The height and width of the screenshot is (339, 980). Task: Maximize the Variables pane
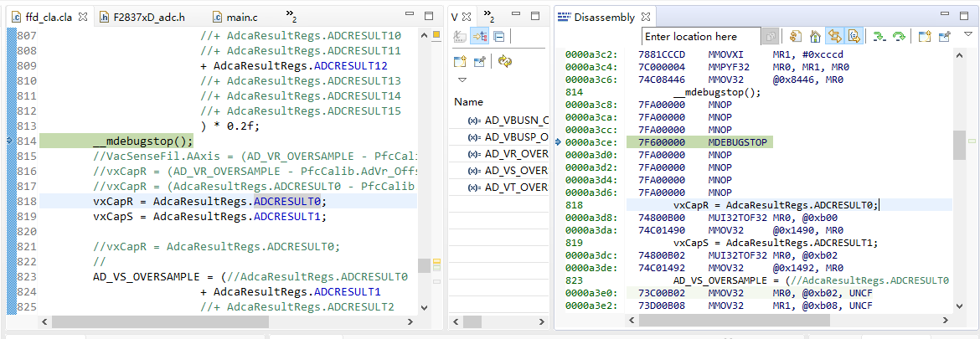(535, 15)
